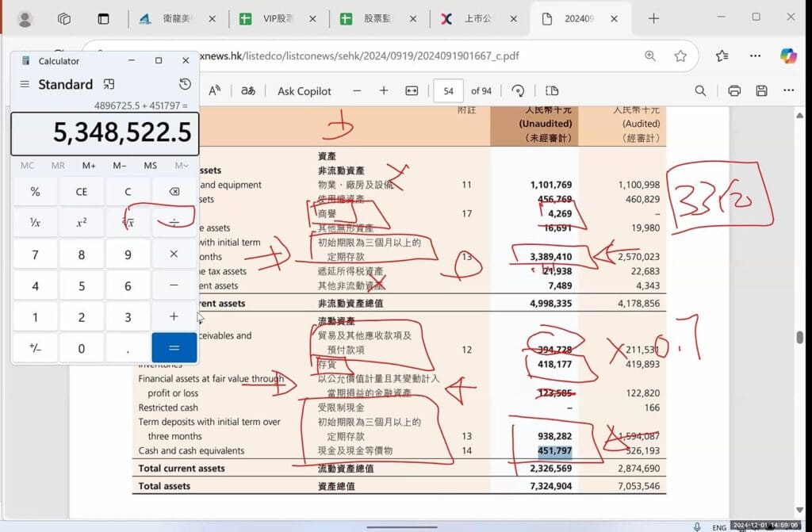
Task: Rotate the PDF page
Action: pyautogui.click(x=519, y=90)
